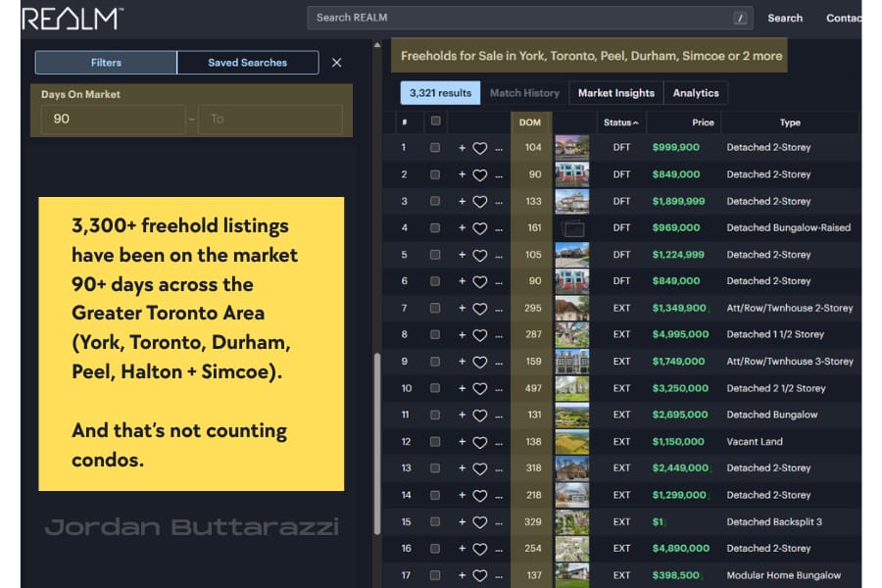Screen dimensions: 882x588
Task: Favorite the $3,250,000 Detached 2 1/2 Storey listing
Action: click(480, 389)
